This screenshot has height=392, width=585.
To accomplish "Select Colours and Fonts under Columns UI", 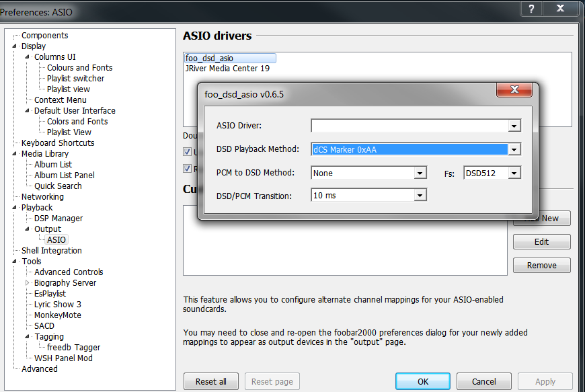I will (x=80, y=68).
